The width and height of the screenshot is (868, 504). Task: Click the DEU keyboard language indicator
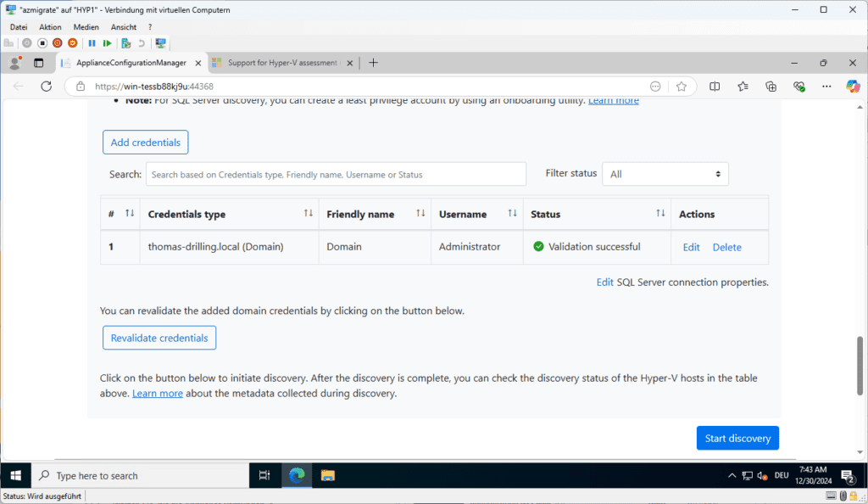click(782, 476)
